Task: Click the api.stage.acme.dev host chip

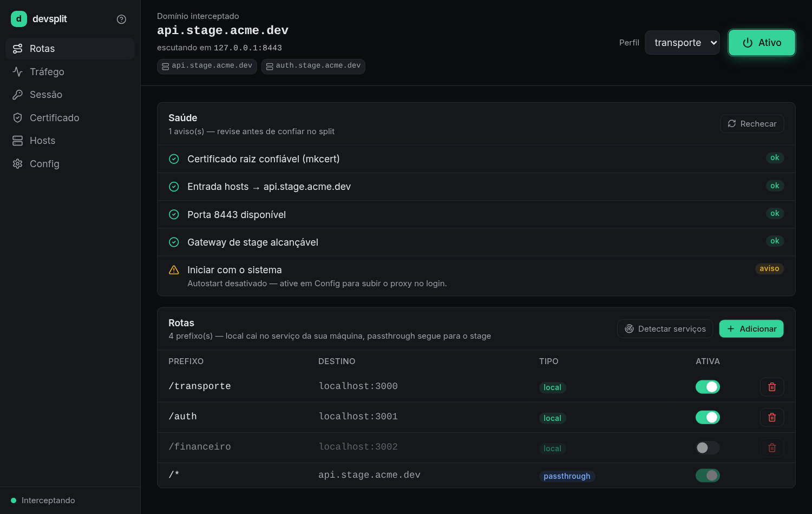Action: [207, 66]
